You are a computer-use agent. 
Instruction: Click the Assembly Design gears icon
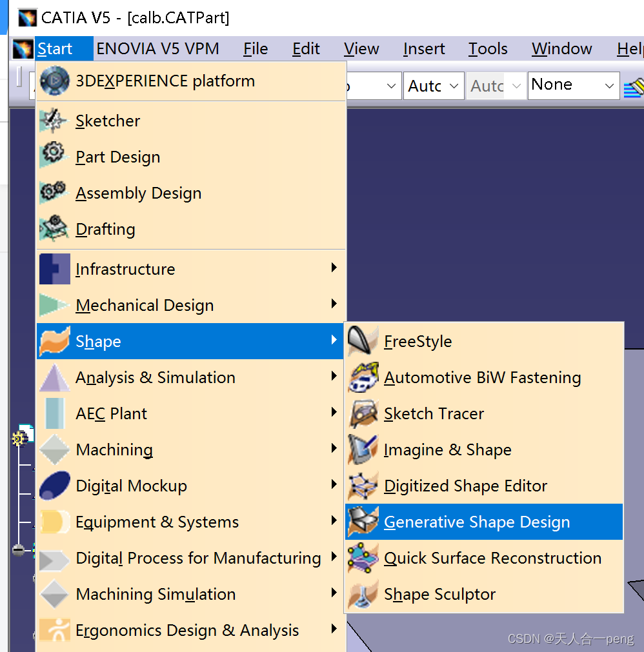[x=54, y=192]
